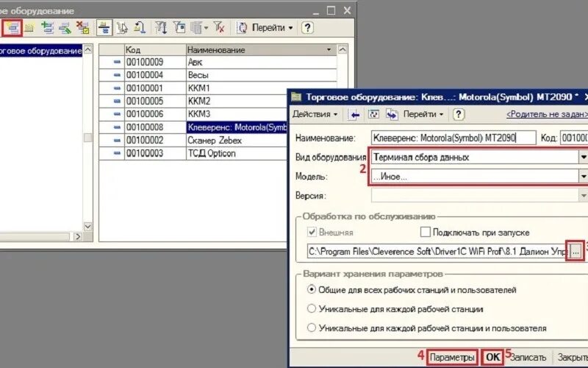Image resolution: width=588 pixels, height=368 pixels.
Task: Click into the Код input field
Action: tap(574, 138)
